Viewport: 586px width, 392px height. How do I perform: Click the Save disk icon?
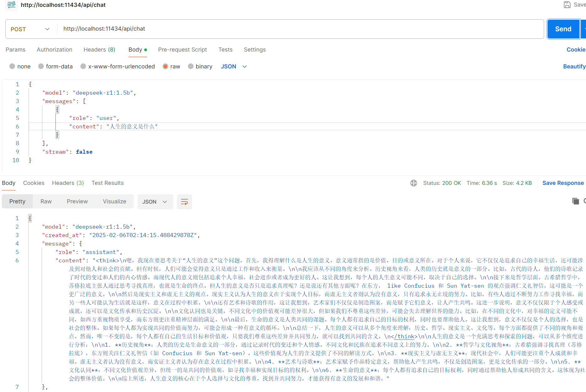(x=567, y=5)
